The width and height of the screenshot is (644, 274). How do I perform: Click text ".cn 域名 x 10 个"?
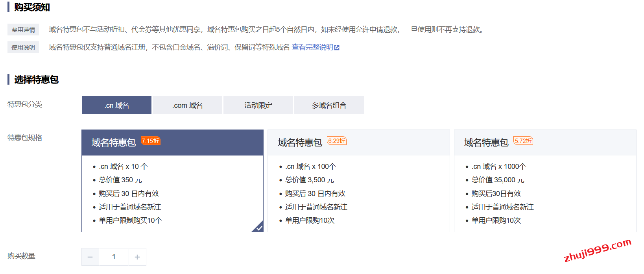coord(124,167)
